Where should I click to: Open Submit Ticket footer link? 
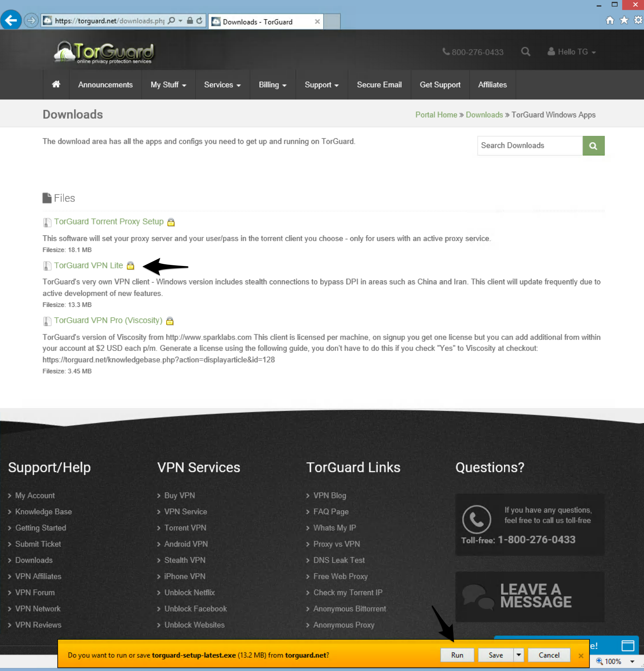pos(38,544)
